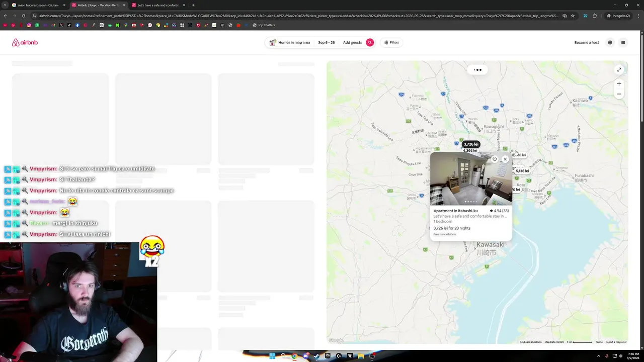
Task: Save listing with heart icon
Action: (x=495, y=159)
